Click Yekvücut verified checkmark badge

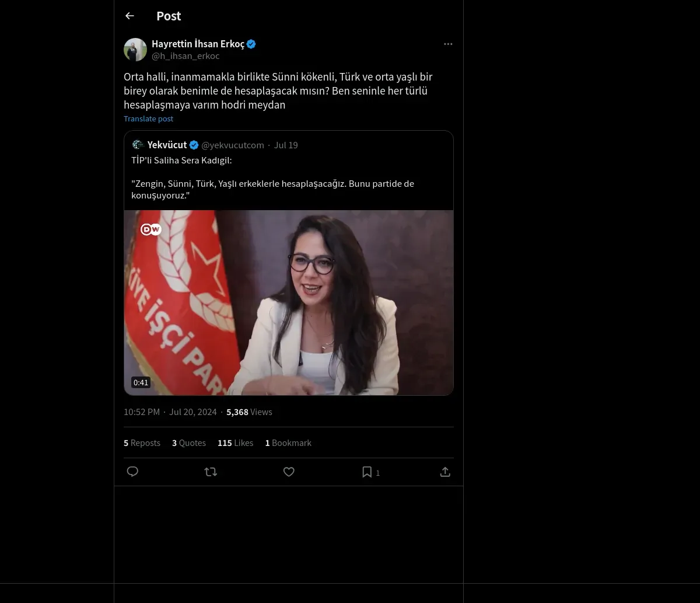(x=194, y=145)
